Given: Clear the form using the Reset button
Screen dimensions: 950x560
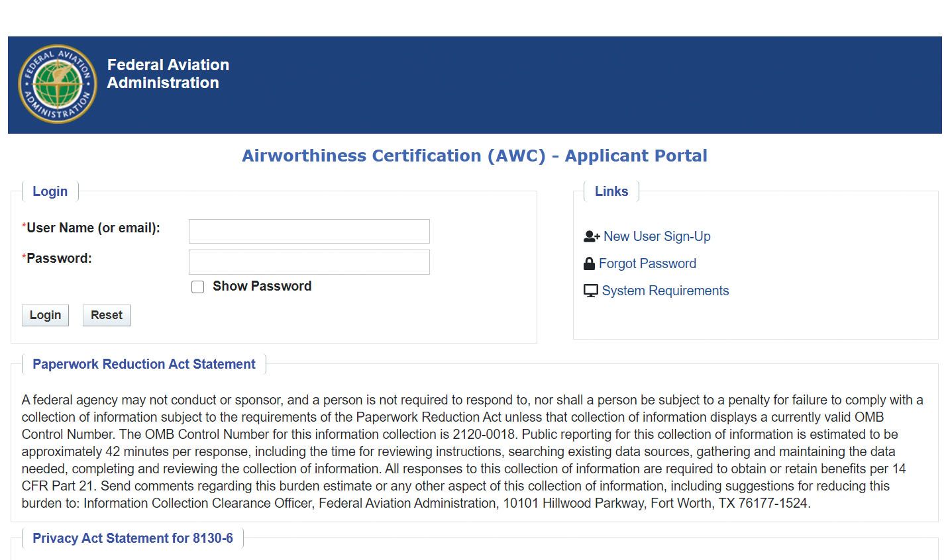Looking at the screenshot, I should pos(107,315).
